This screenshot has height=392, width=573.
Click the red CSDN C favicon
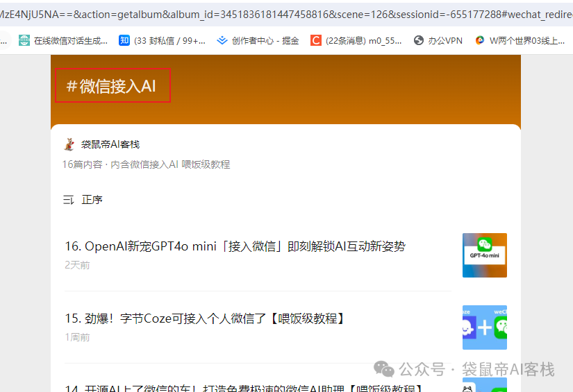(x=316, y=40)
